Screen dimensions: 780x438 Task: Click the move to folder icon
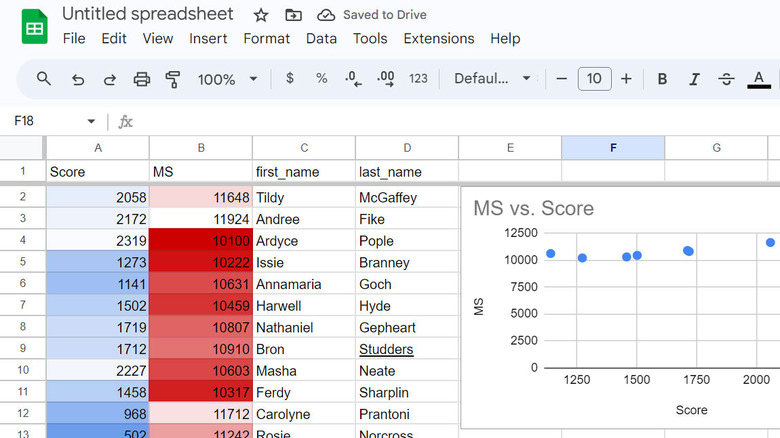(x=293, y=15)
